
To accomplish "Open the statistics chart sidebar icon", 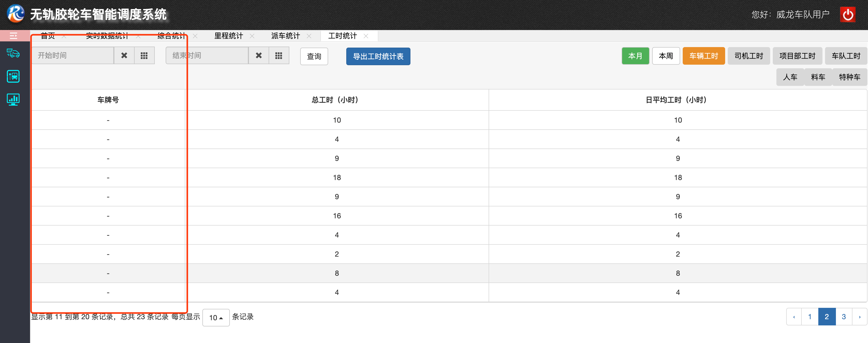I will 13,99.
